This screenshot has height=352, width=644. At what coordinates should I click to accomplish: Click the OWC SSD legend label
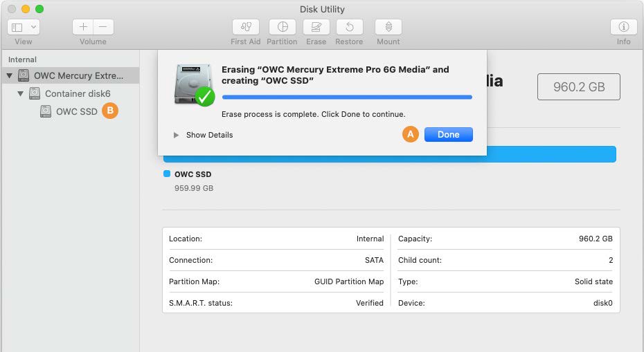point(193,174)
